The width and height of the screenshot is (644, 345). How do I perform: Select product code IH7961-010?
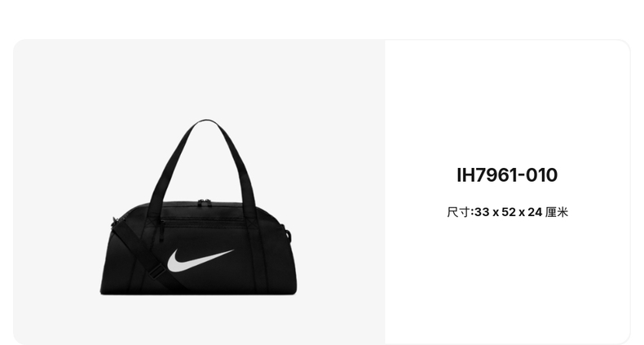click(507, 175)
